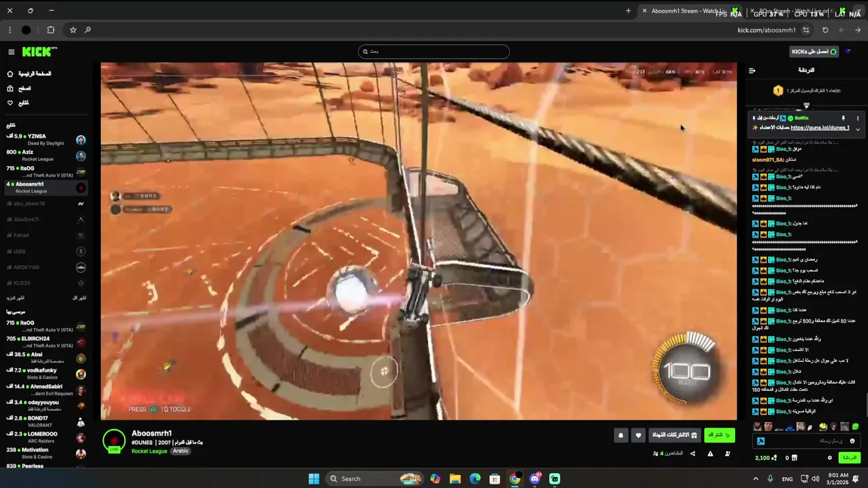Click the search field on Kick
Image resolution: width=868 pixels, height=488 pixels.
click(x=434, y=52)
